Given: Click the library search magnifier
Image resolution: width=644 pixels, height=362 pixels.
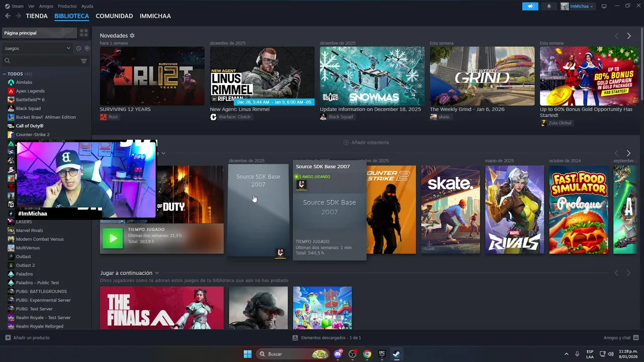Looking at the screenshot, I should tap(8, 61).
